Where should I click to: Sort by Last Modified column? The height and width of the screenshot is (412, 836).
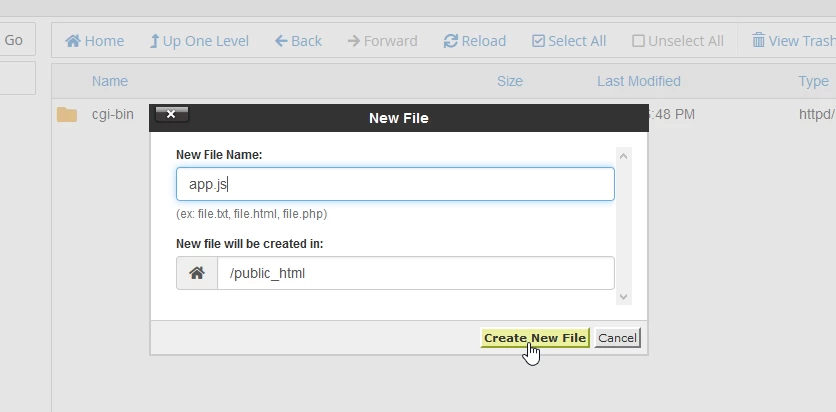(x=638, y=81)
